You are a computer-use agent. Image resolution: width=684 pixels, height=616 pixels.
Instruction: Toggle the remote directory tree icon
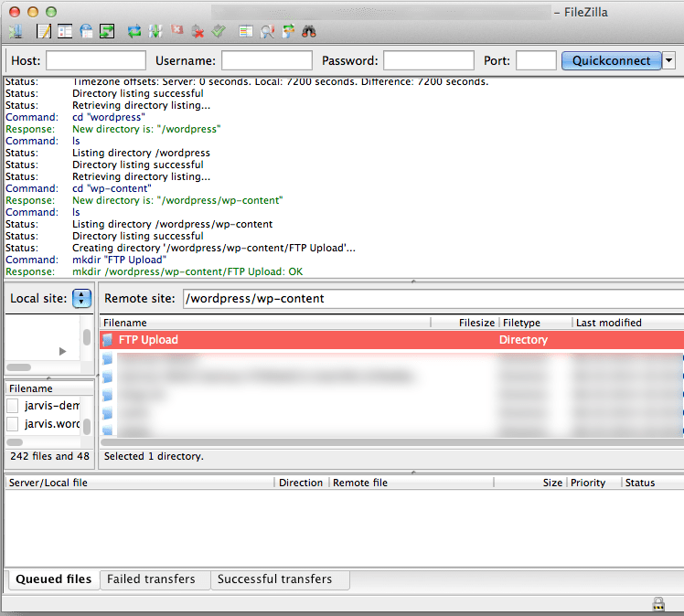pos(86,31)
